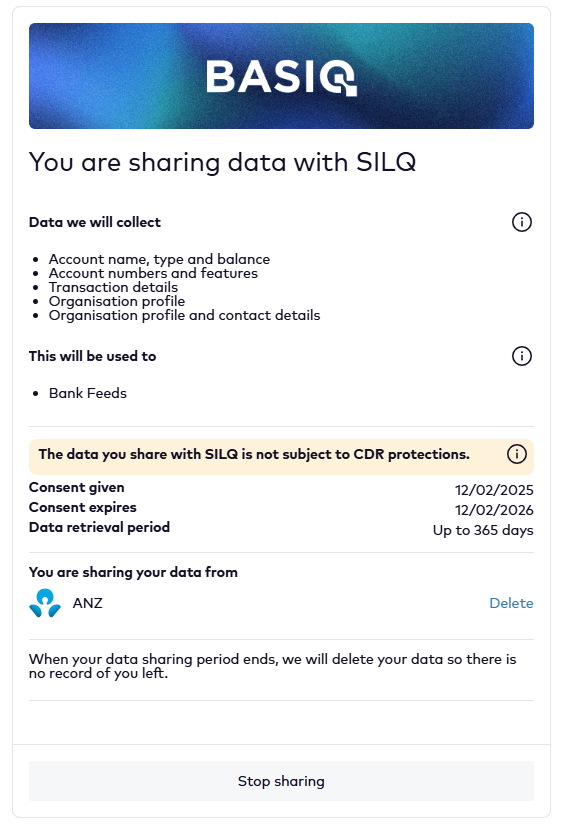Click the Stop sharing button

pyautogui.click(x=281, y=781)
